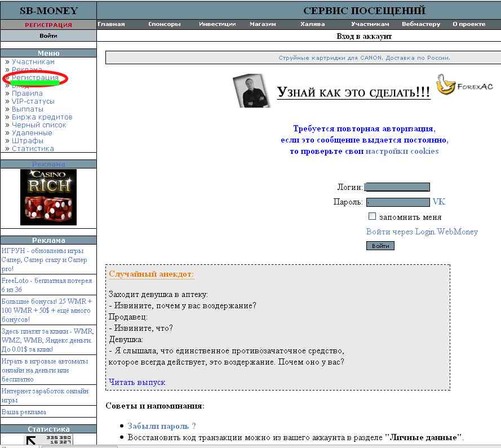Viewport: 501px width, 448px height.
Task: Click the Войти submit button
Action: (380, 246)
